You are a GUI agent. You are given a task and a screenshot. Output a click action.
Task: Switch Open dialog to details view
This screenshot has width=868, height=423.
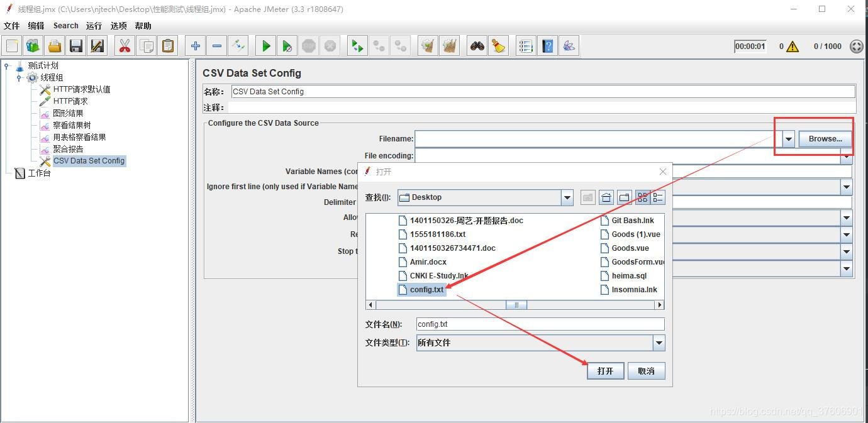click(x=658, y=197)
